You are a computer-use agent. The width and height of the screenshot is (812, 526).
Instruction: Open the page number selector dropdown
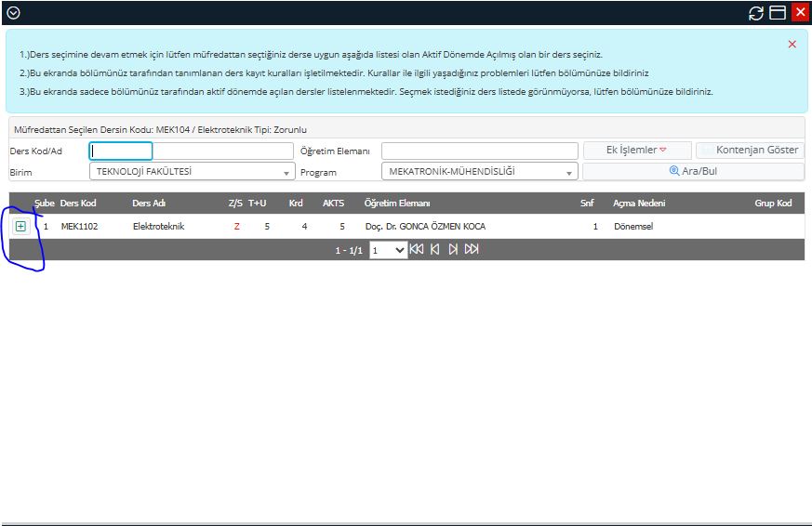click(388, 250)
